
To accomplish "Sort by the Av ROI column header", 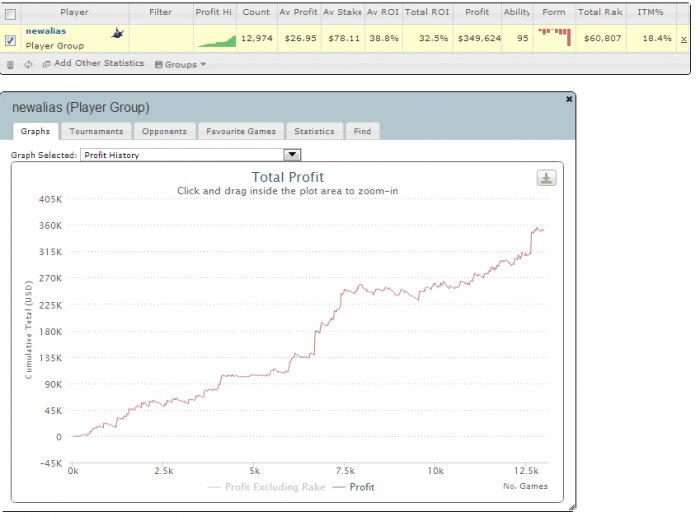I will [x=383, y=12].
